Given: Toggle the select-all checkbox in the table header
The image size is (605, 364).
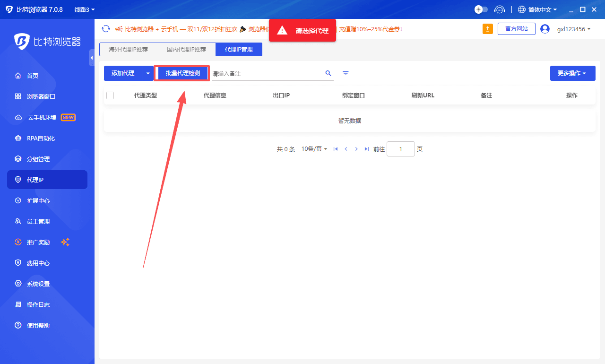Looking at the screenshot, I should pos(110,95).
